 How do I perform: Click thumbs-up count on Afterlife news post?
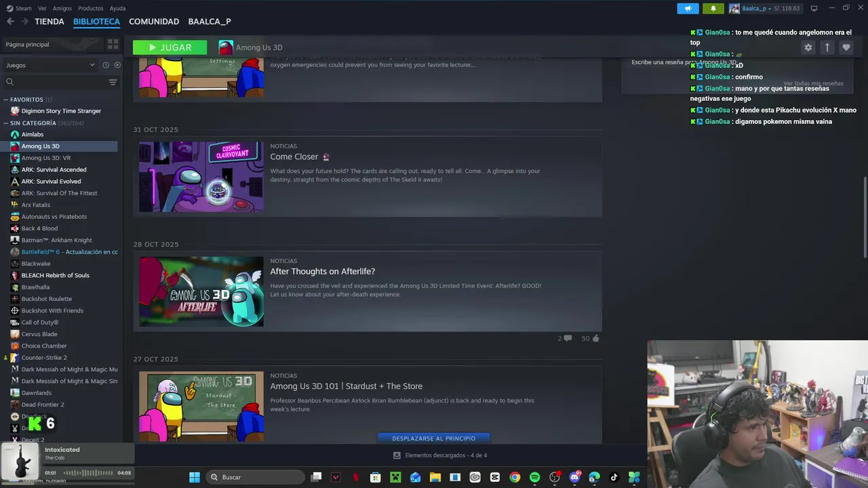[590, 338]
